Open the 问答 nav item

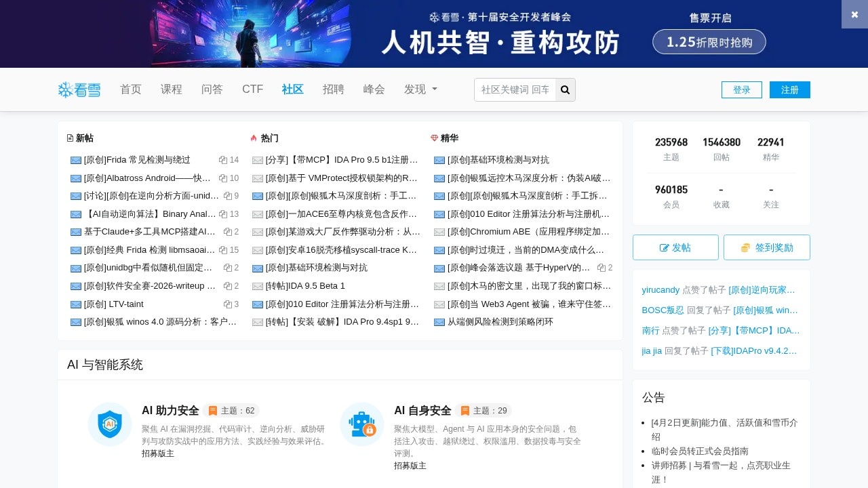coord(212,89)
